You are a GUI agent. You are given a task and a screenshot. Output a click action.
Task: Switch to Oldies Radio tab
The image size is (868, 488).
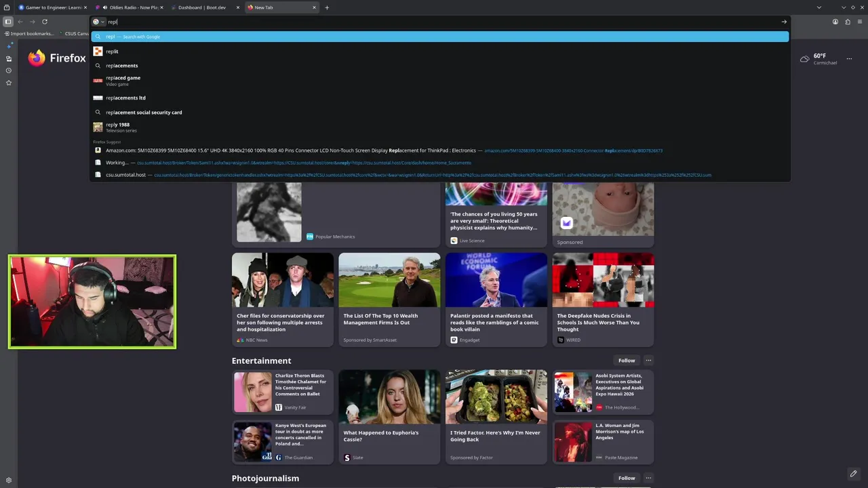coord(130,7)
